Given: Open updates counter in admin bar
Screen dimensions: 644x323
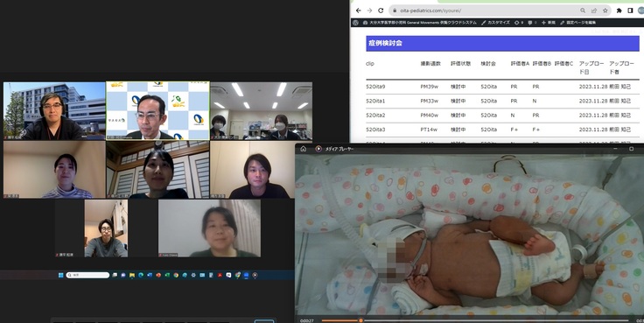Looking at the screenshot, I should (x=519, y=23).
